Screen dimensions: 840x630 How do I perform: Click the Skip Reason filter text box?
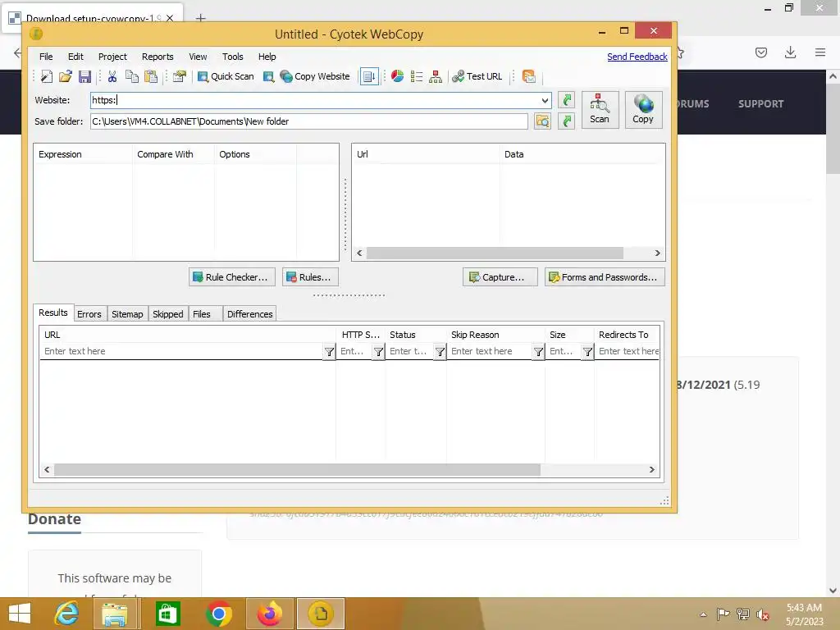point(490,351)
